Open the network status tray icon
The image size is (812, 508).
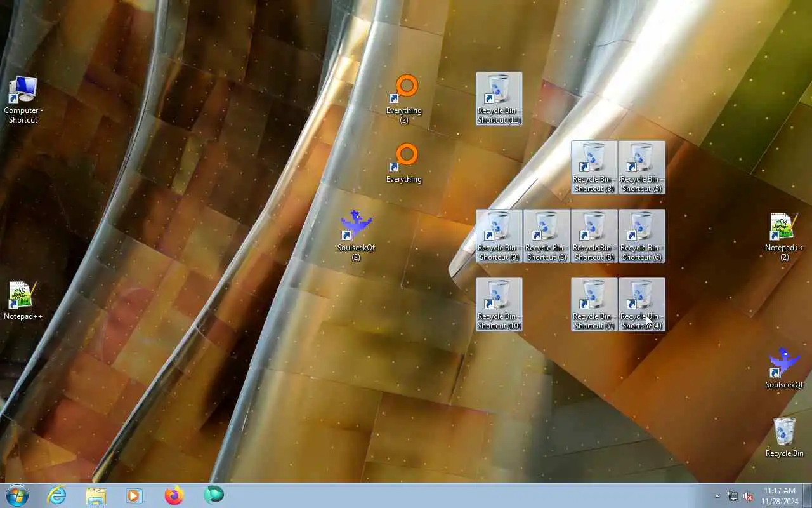[x=733, y=496]
